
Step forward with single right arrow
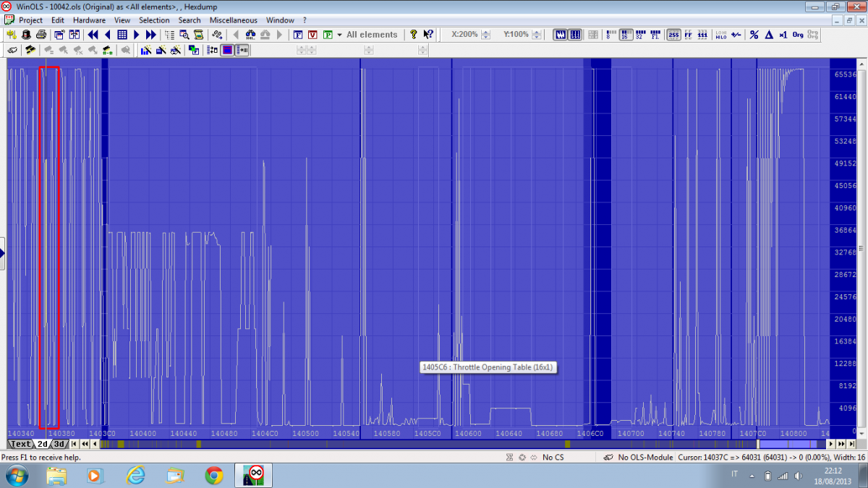(136, 34)
